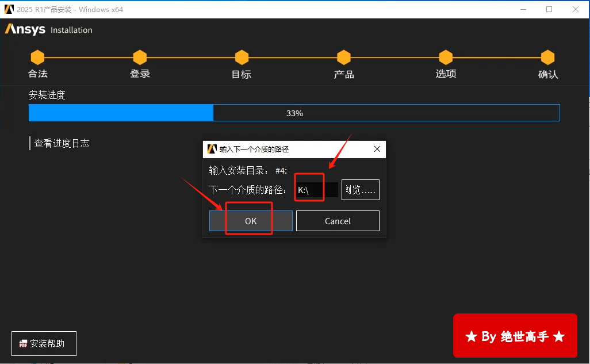Click the PDF icon on 安装帮助 button

tap(24, 344)
